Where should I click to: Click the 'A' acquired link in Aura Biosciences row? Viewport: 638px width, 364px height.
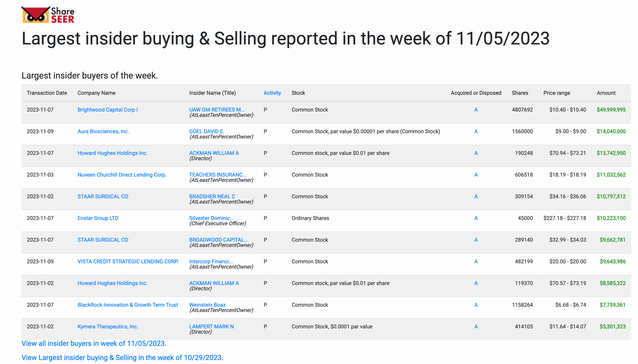[x=476, y=131]
